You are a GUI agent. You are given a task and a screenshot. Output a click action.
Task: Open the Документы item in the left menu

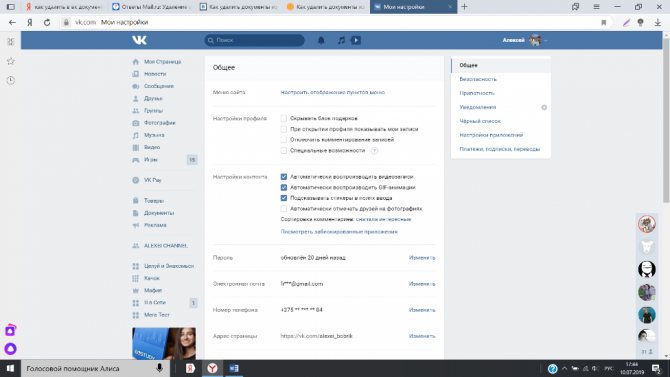coord(159,213)
